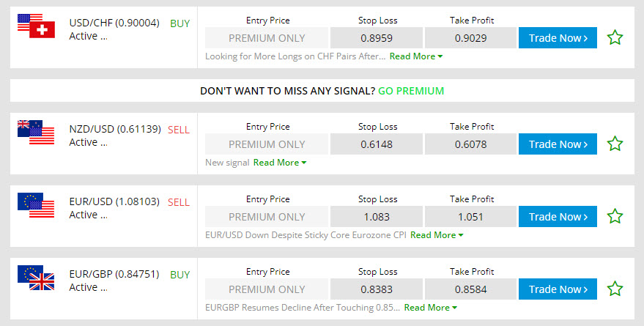
Task: Click Trade Now for EUR/USD
Action: pyautogui.click(x=558, y=216)
